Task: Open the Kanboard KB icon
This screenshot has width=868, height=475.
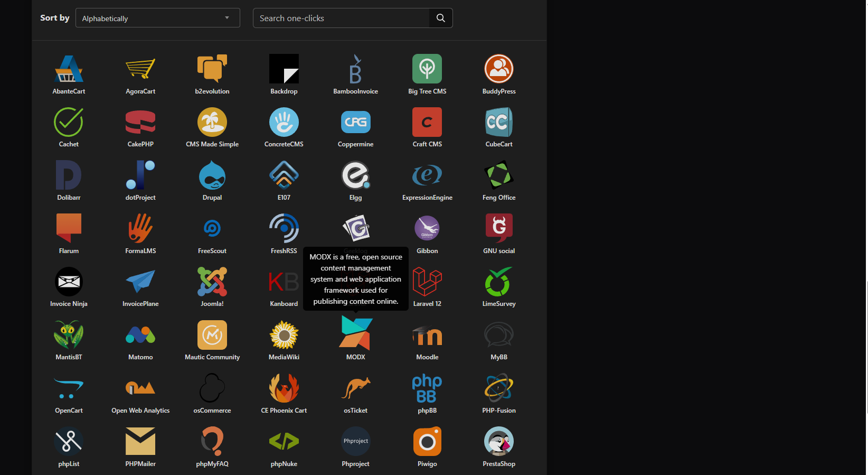Action: coord(284,282)
